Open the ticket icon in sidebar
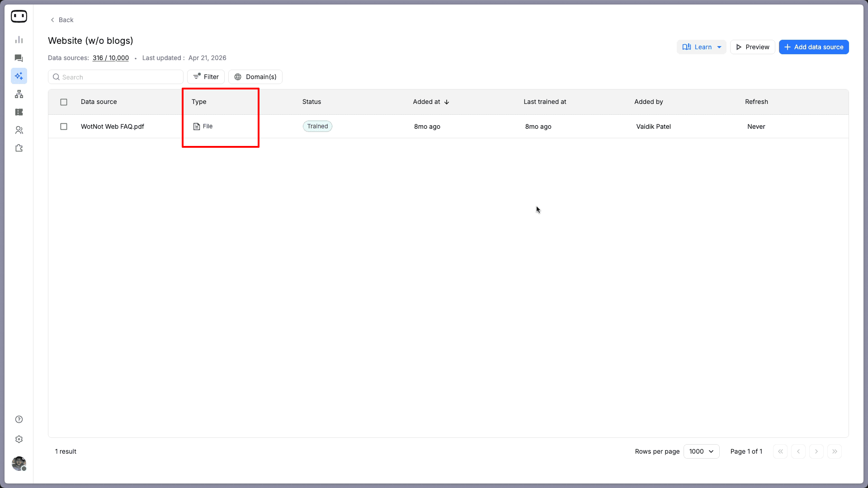Image resolution: width=868 pixels, height=488 pixels. coord(19,112)
